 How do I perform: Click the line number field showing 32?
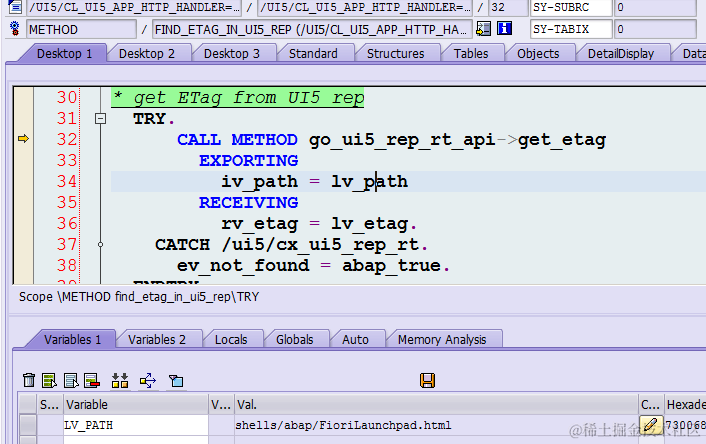tap(509, 7)
